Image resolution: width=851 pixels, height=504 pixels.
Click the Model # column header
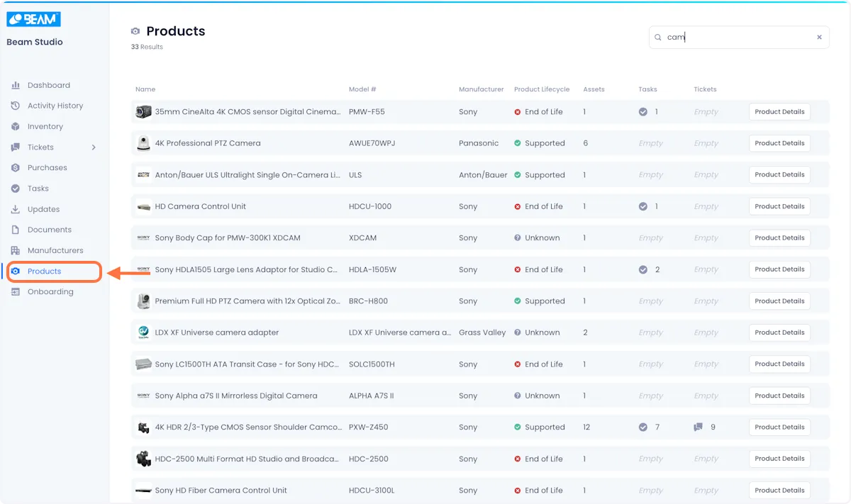[362, 89]
